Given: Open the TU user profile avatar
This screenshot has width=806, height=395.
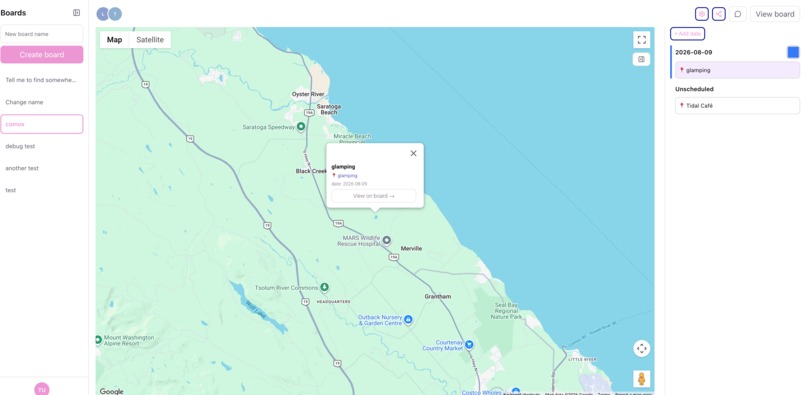Looking at the screenshot, I should tap(42, 389).
